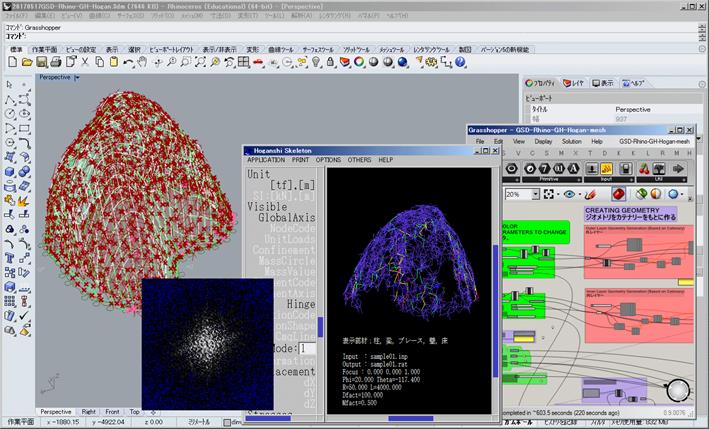Click the four-viewport layout icon
709x429 pixels.
coord(244,62)
